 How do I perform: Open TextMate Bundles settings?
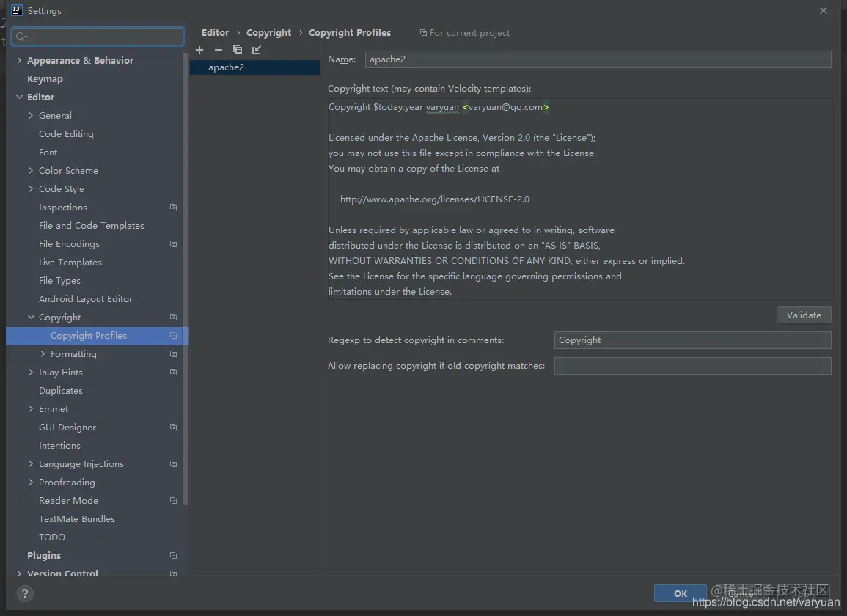click(77, 518)
